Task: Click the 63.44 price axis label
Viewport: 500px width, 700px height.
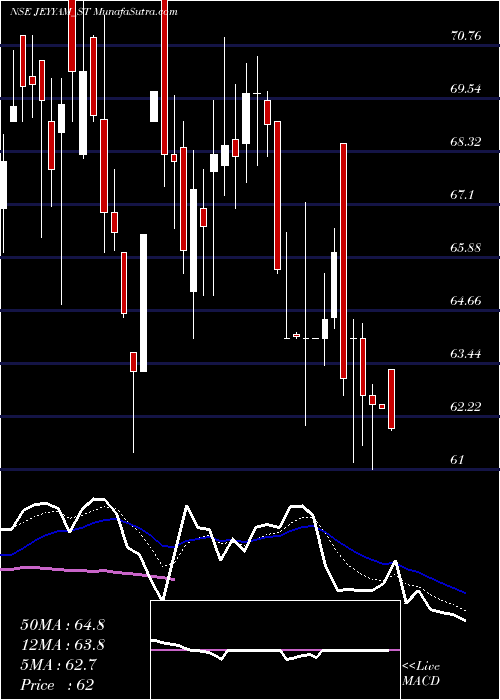Action: tap(467, 354)
